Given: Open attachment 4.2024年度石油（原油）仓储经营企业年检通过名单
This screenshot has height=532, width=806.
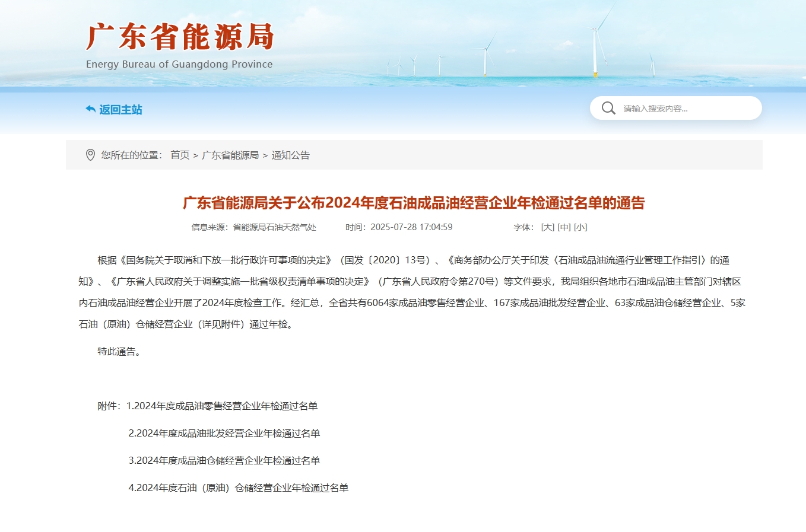Looking at the screenshot, I should point(239,488).
